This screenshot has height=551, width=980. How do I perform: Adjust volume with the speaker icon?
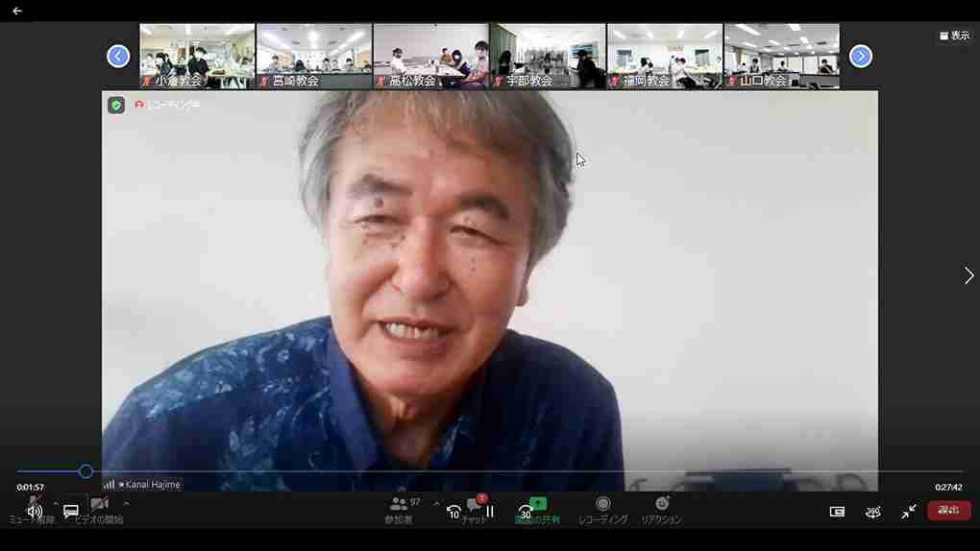click(35, 511)
